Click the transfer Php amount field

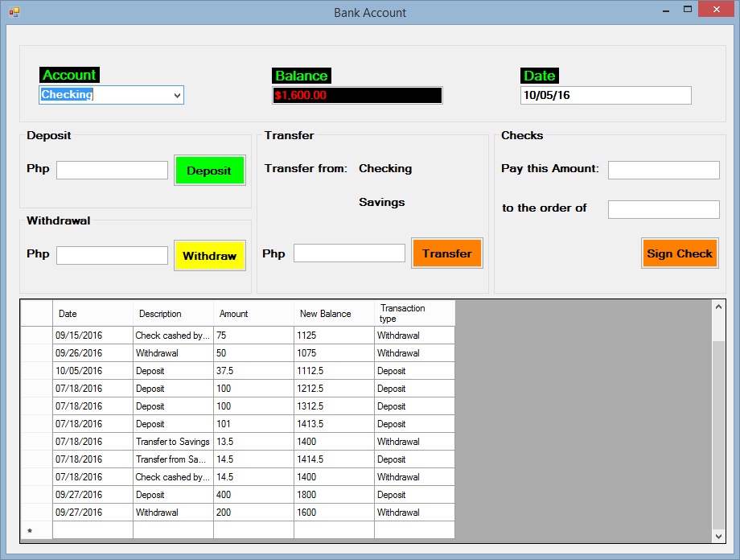tap(348, 252)
